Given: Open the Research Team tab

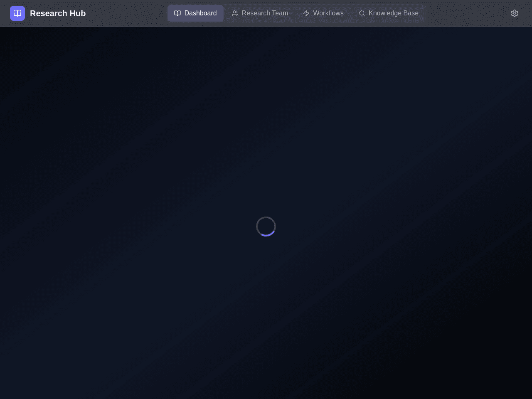Looking at the screenshot, I should [260, 13].
